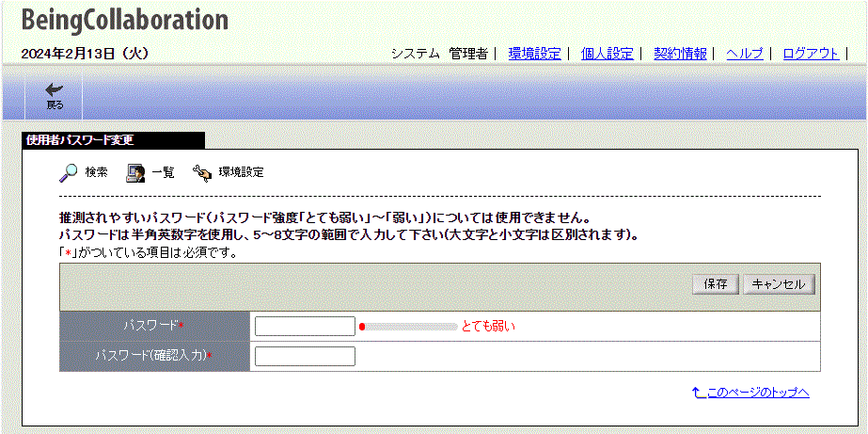Click the password strength meter bar

click(x=408, y=327)
